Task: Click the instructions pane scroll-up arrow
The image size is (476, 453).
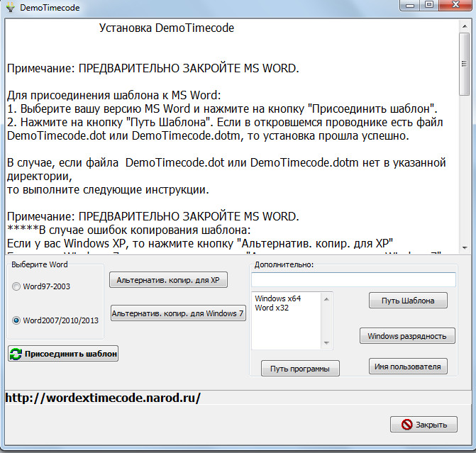Action: pyautogui.click(x=465, y=27)
